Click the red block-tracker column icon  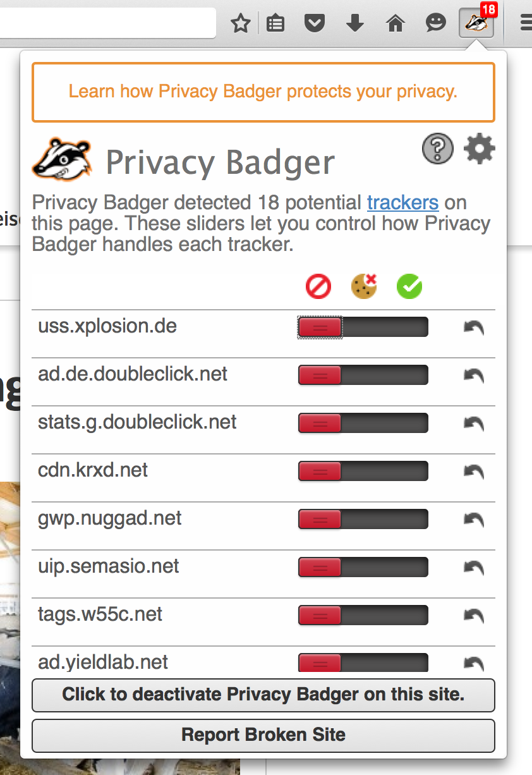point(318,286)
